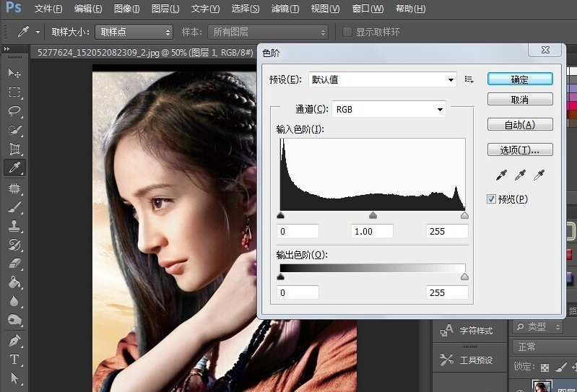This screenshot has height=392, width=577.
Task: Select the History Brush tool
Action: 14,245
